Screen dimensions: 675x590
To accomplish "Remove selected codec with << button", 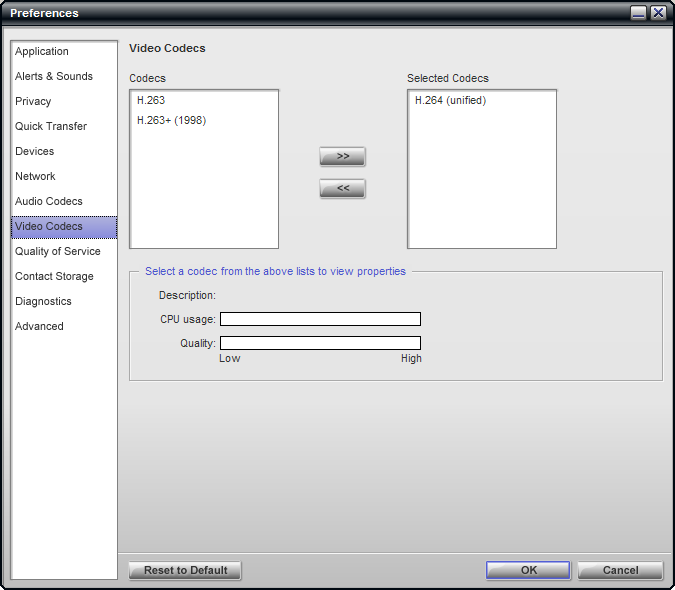I will click(342, 189).
